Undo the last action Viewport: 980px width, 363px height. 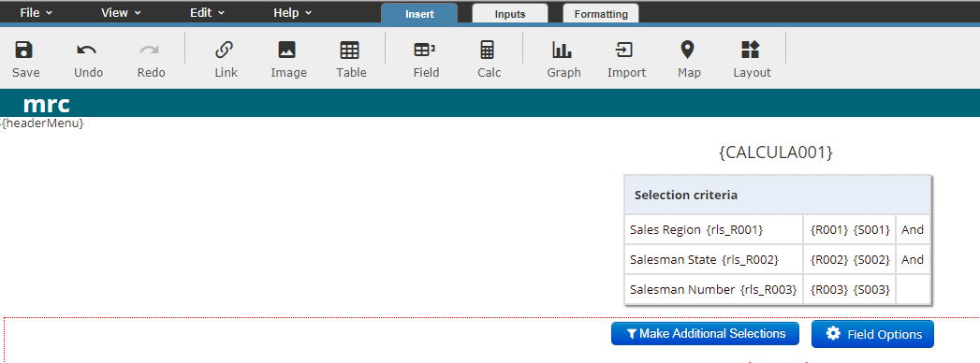coord(87,50)
